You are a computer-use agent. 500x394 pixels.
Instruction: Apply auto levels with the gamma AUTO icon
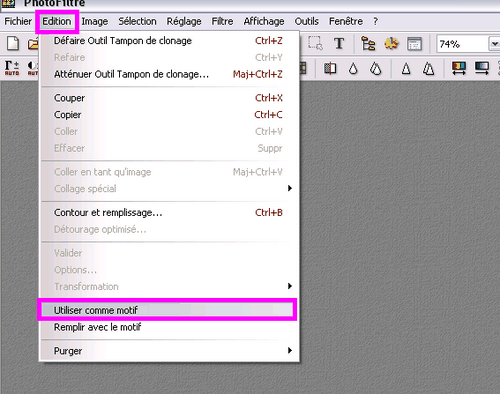tap(12, 68)
